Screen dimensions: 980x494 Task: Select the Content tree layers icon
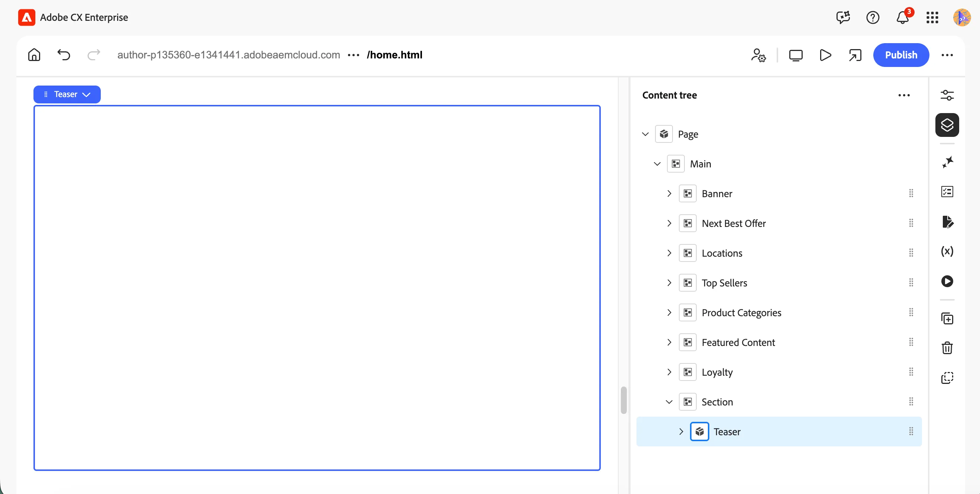point(947,125)
